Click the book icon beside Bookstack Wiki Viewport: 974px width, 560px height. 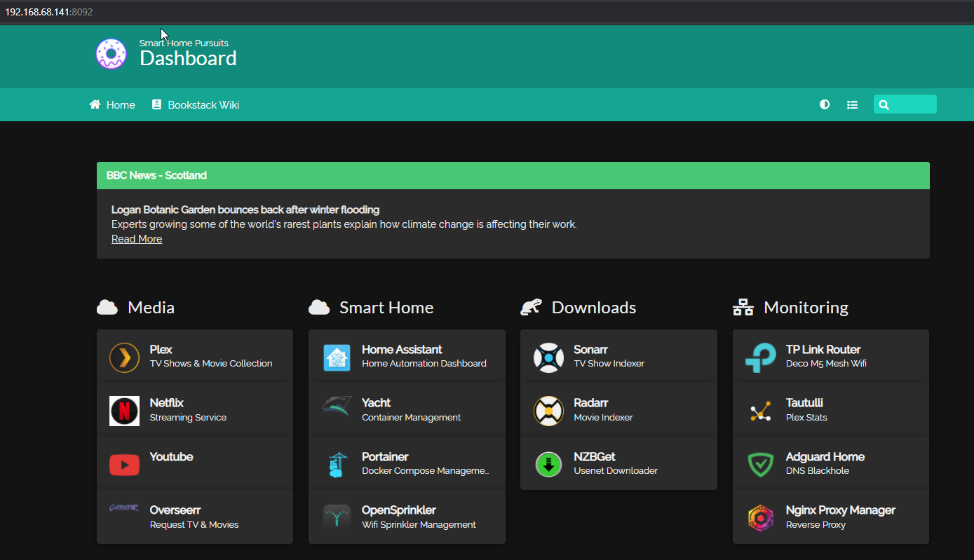[156, 104]
